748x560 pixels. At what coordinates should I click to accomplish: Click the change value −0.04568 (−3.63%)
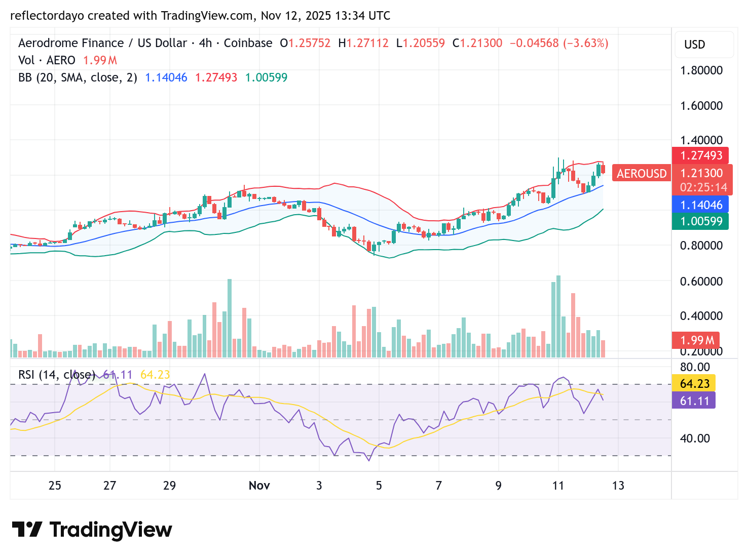point(559,43)
